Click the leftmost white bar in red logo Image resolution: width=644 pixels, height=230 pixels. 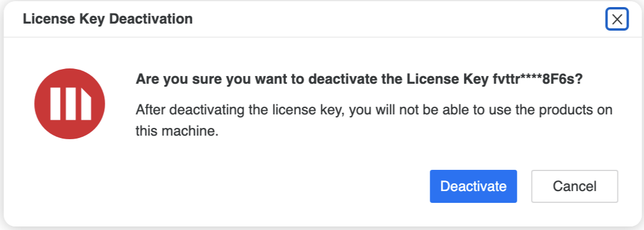tap(55, 104)
